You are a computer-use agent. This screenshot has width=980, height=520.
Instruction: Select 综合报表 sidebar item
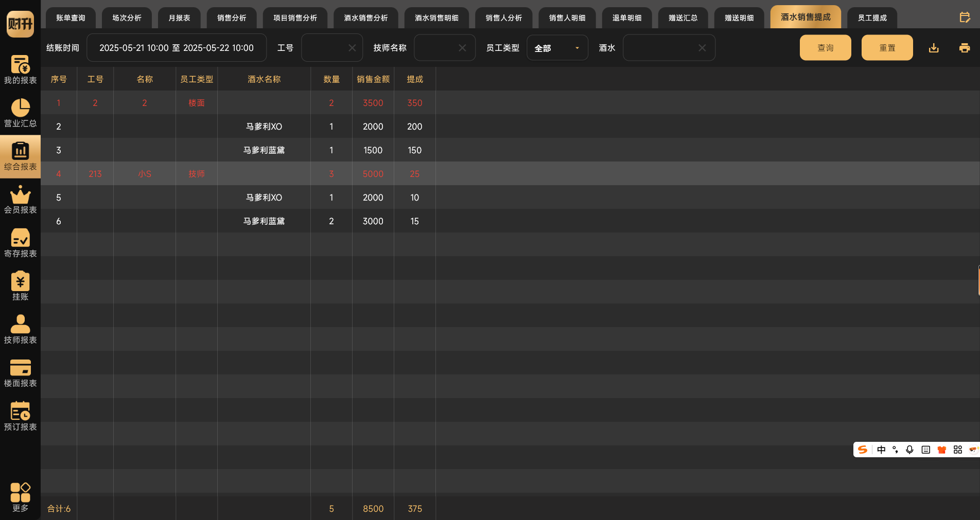(x=20, y=156)
